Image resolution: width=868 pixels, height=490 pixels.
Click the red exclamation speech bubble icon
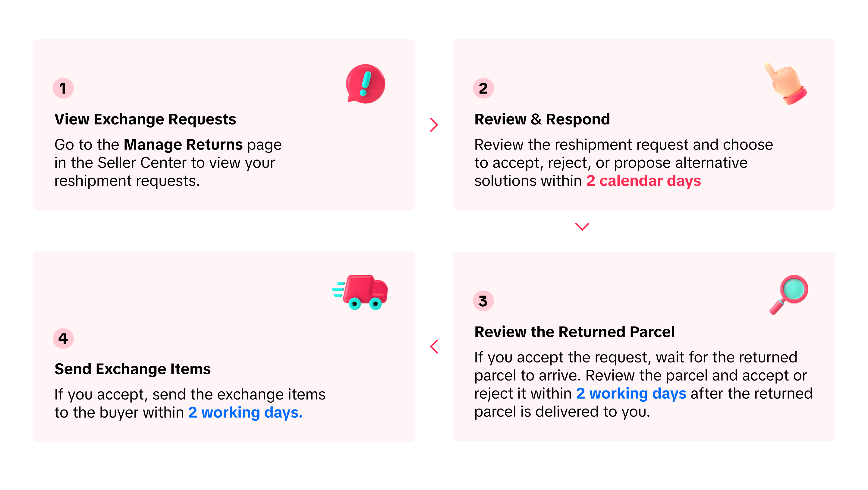366,84
